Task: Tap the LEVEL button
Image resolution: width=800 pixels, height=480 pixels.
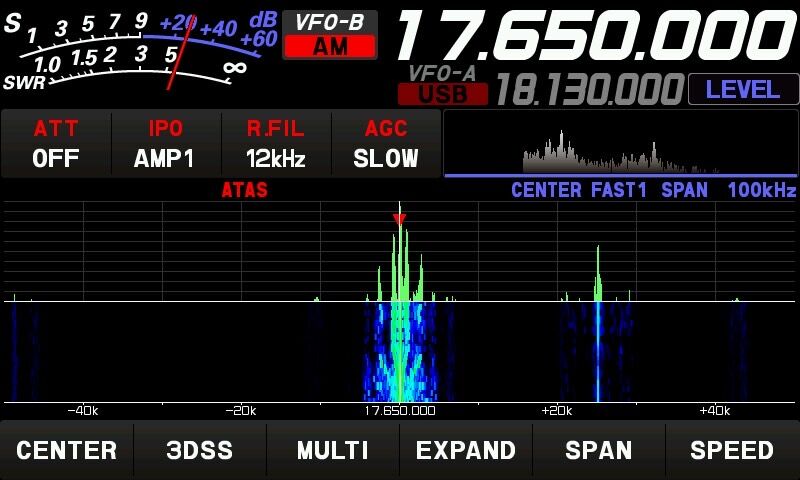Action: (x=743, y=90)
